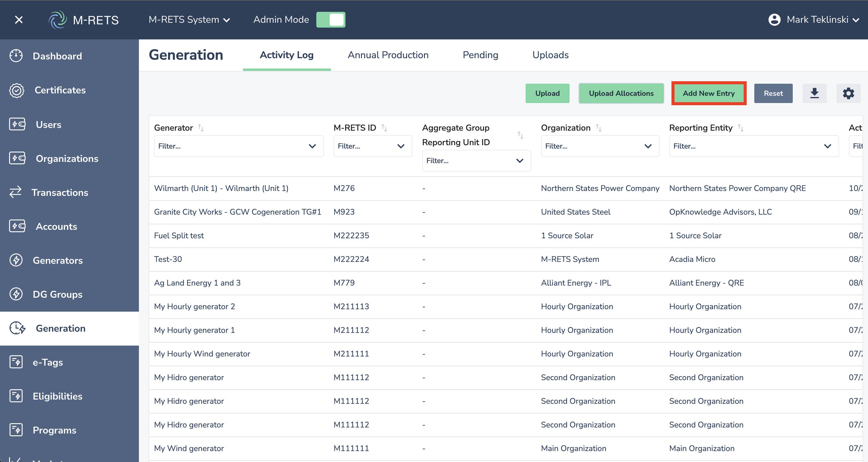Click the Generators lightning bolt icon
The height and width of the screenshot is (462, 868).
16,260
